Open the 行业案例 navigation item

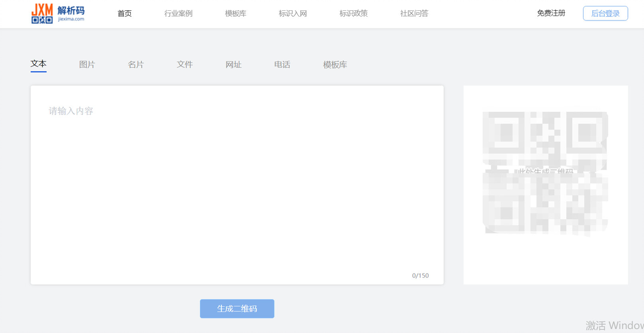(x=178, y=13)
